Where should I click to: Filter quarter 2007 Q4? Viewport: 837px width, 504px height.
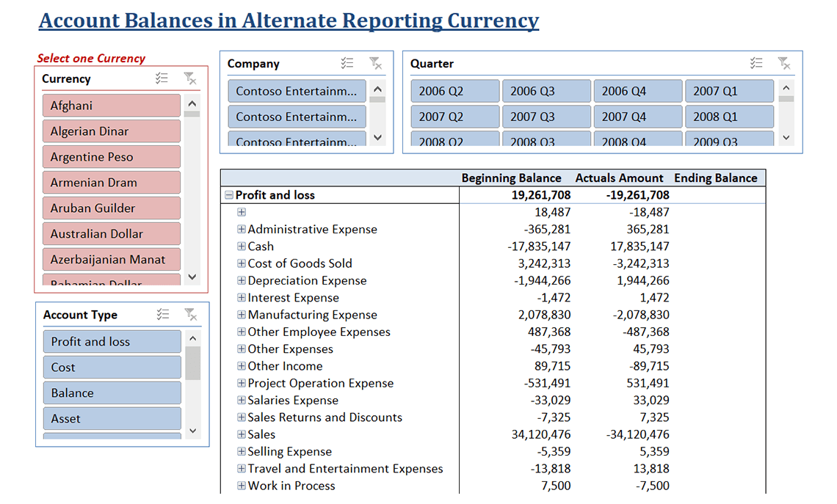pyautogui.click(x=638, y=116)
